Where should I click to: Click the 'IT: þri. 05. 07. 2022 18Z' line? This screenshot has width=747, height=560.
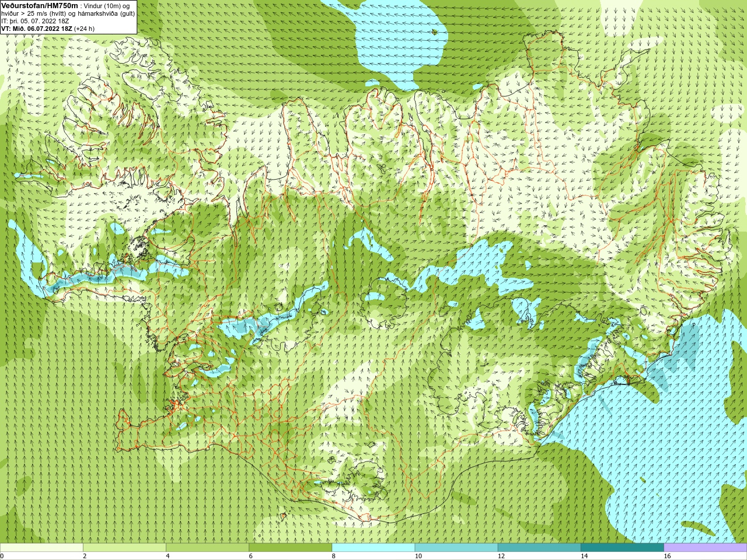pyautogui.click(x=35, y=21)
